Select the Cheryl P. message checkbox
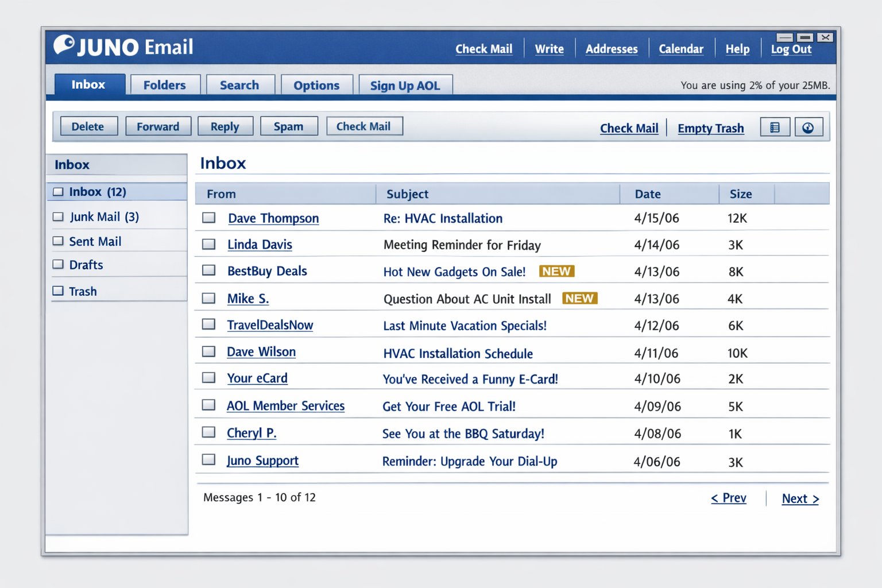 (x=209, y=432)
